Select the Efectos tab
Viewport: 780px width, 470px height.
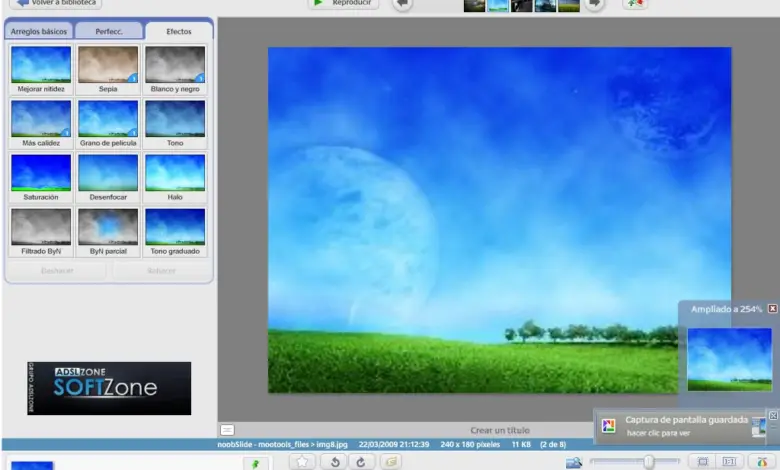(x=179, y=31)
